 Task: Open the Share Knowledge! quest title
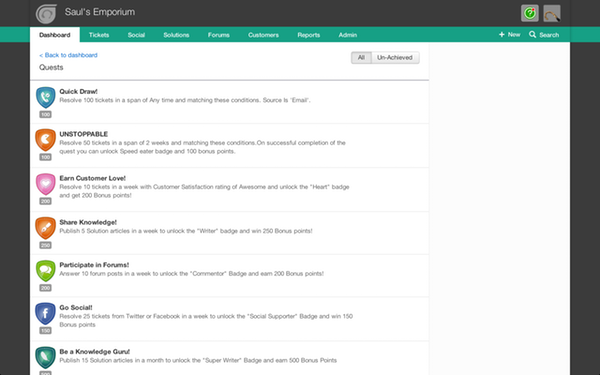(x=88, y=222)
